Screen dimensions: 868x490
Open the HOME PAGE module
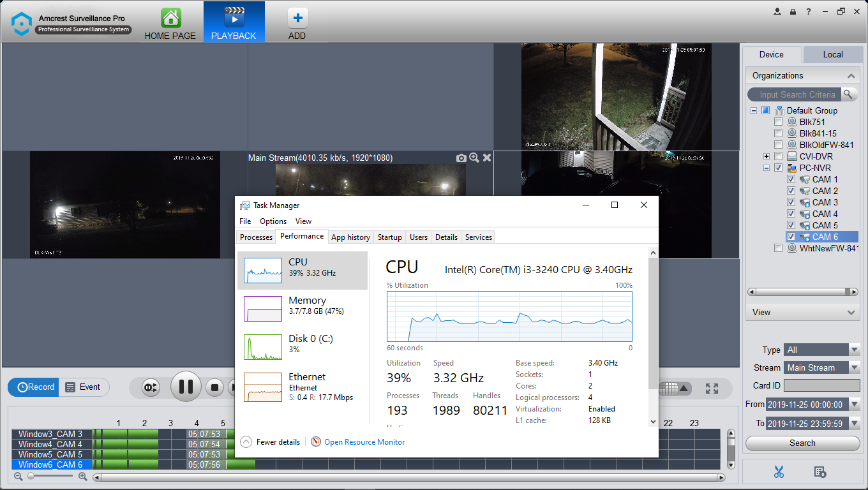[170, 23]
